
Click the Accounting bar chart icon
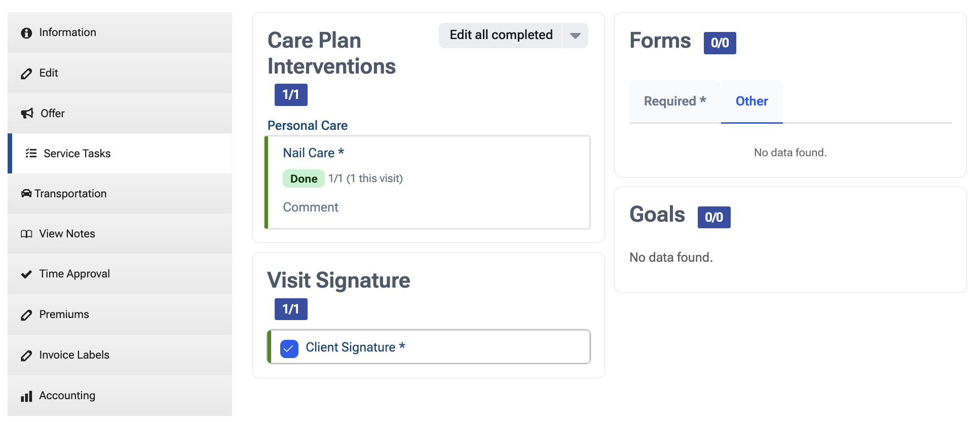coord(26,396)
